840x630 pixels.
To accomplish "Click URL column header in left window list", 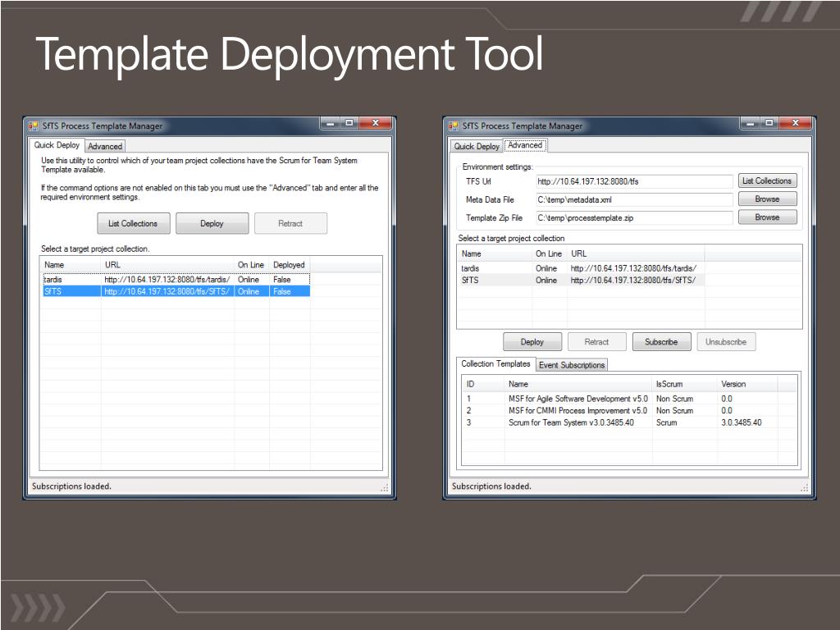I will pyautogui.click(x=167, y=265).
